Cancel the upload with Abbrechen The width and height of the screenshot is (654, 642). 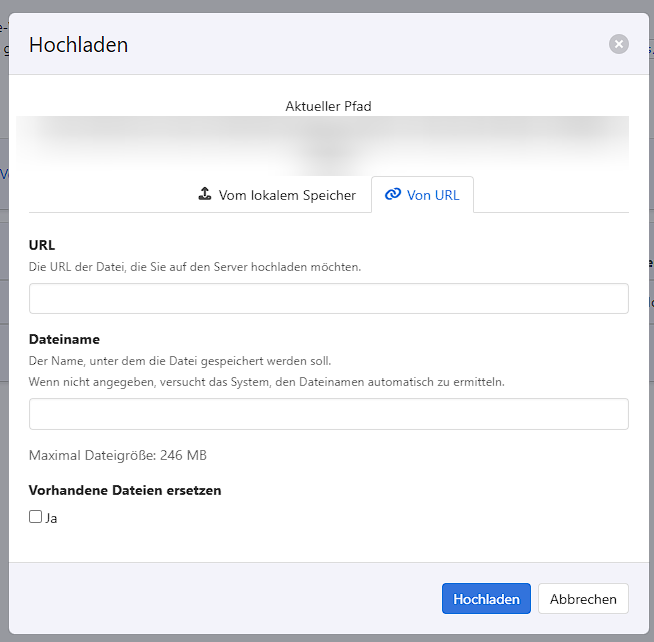click(583, 599)
